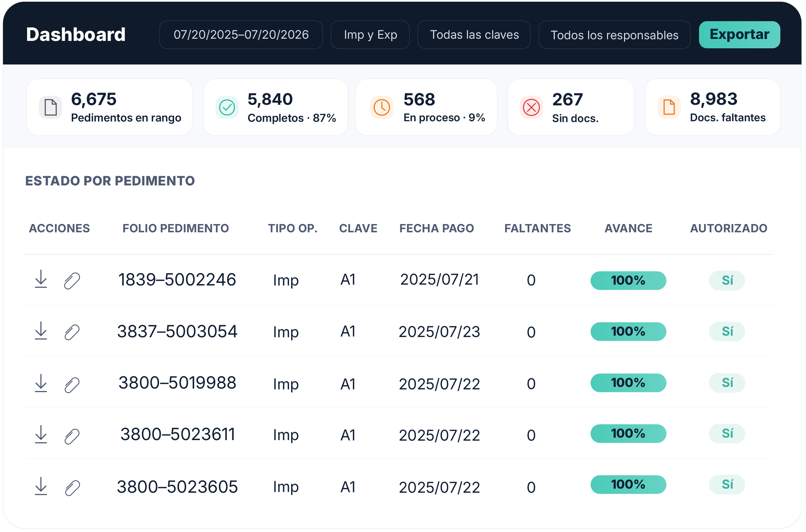Image resolution: width=806 pixels, height=532 pixels.
Task: Download pedimento 1839–5002246 files
Action: pyautogui.click(x=41, y=280)
